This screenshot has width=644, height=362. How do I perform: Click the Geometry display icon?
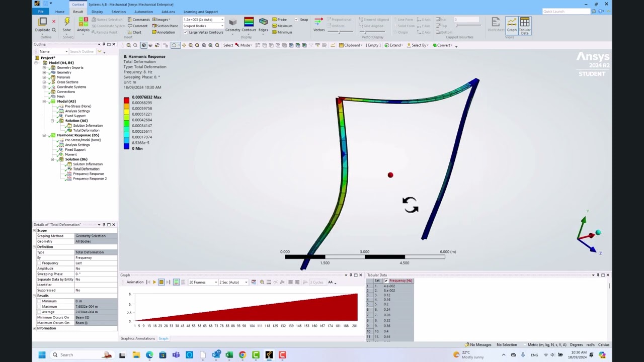tap(232, 22)
